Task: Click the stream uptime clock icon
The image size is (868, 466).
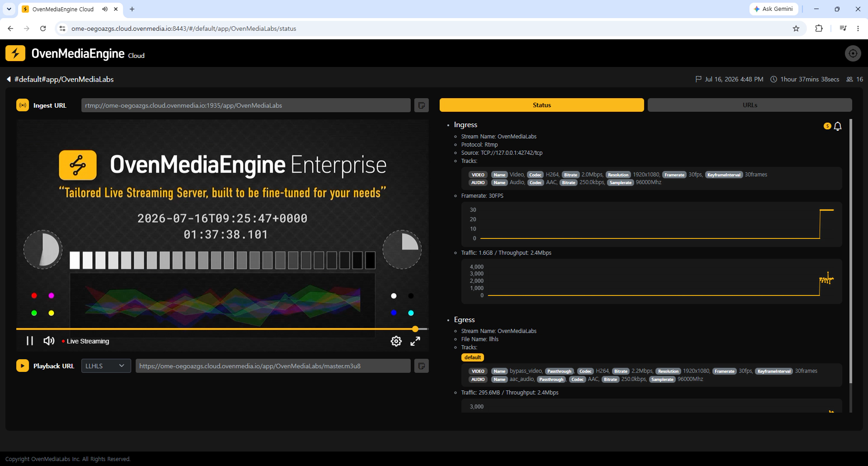Action: click(774, 79)
